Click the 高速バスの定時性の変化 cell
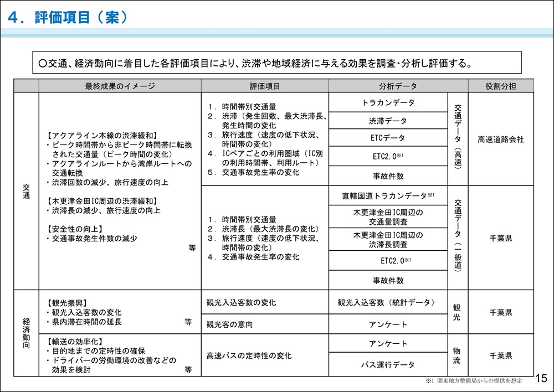This screenshot has width=554, height=392. point(249,355)
